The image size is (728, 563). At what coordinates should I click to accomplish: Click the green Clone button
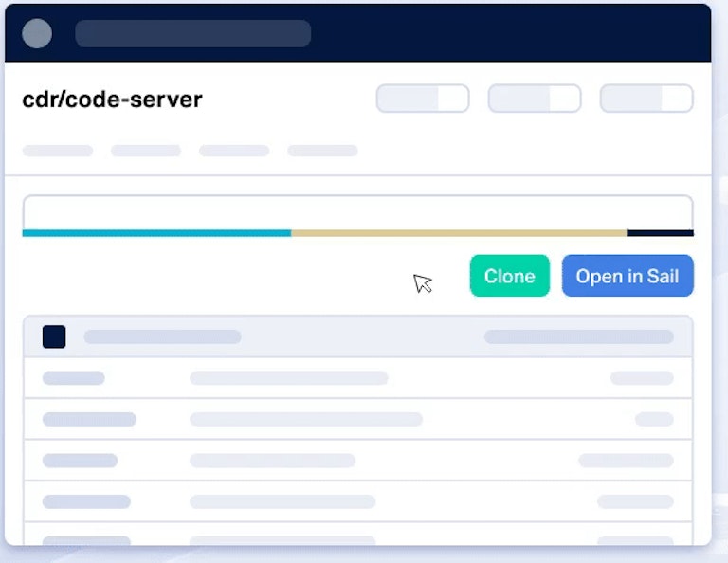509,276
